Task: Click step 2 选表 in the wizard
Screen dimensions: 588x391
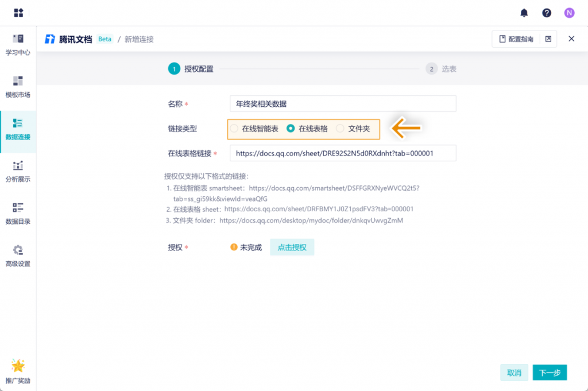Action: pyautogui.click(x=441, y=69)
